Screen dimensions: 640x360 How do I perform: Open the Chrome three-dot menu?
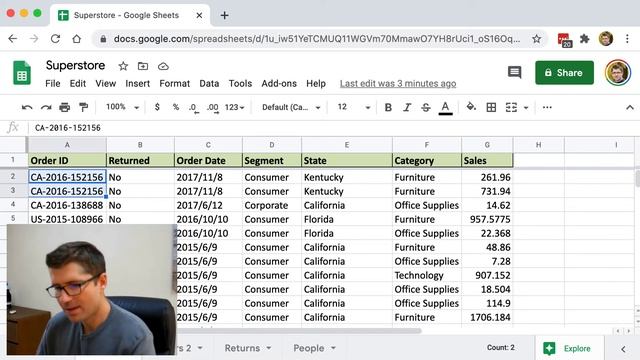[x=627, y=39]
